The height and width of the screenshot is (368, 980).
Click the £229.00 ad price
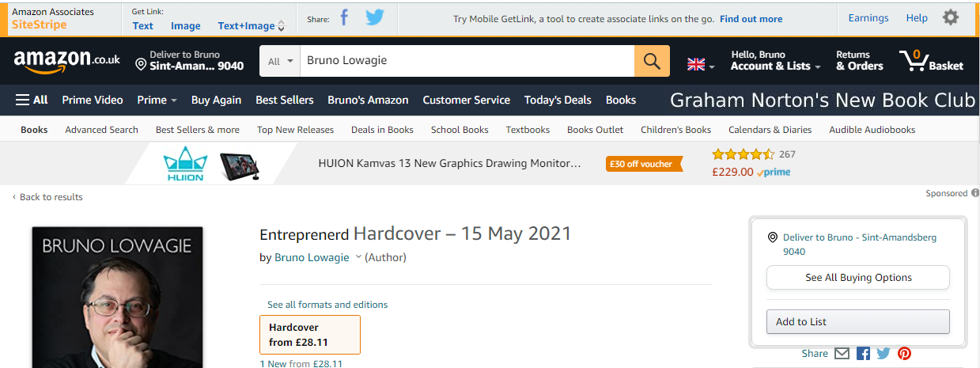733,172
